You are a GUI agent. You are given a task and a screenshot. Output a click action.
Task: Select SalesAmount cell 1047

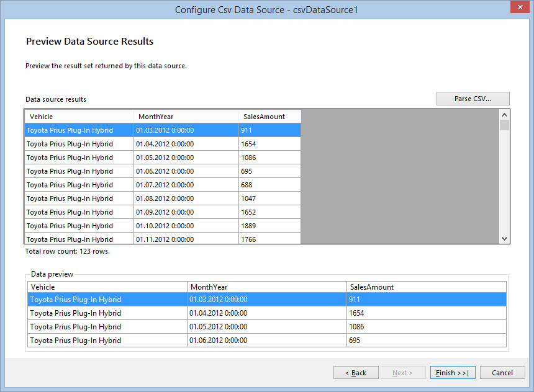[269, 198]
